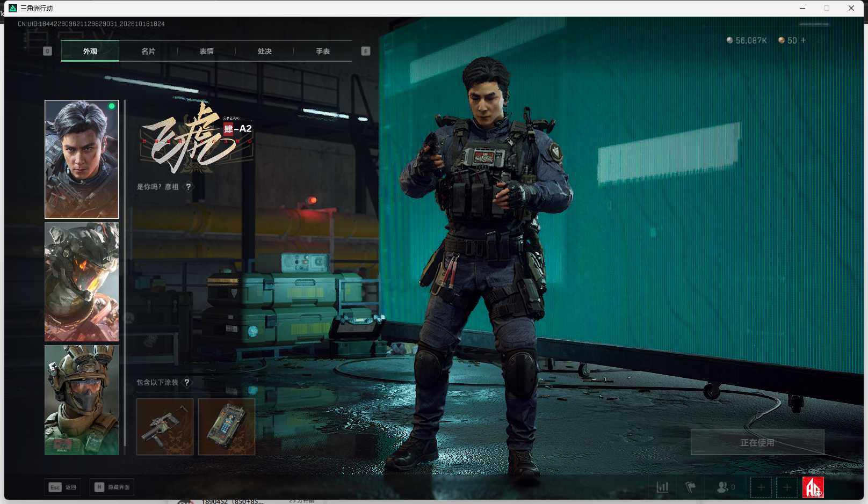Add currency with the plus next to 50
This screenshot has width=868, height=504.
point(804,40)
